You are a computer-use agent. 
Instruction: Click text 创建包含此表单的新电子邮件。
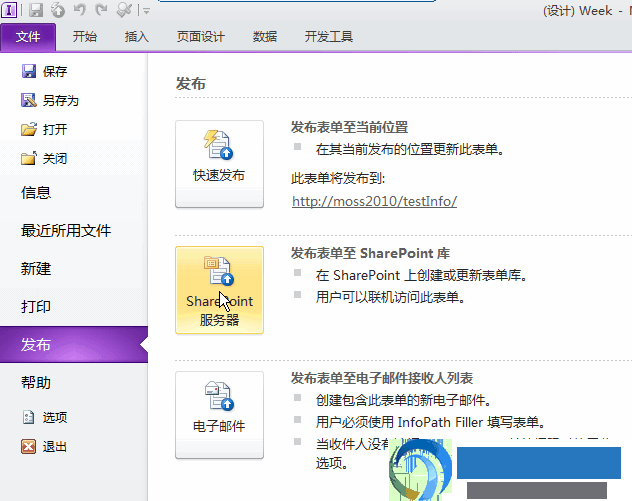click(x=404, y=400)
